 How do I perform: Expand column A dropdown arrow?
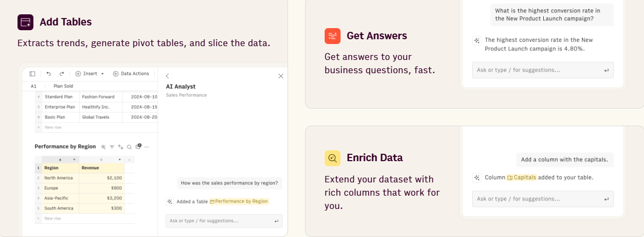coord(74,160)
